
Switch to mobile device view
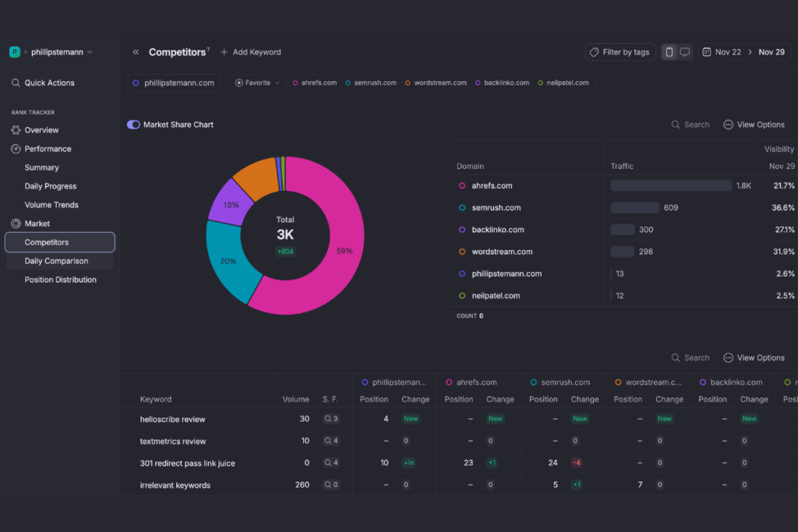[669, 52]
